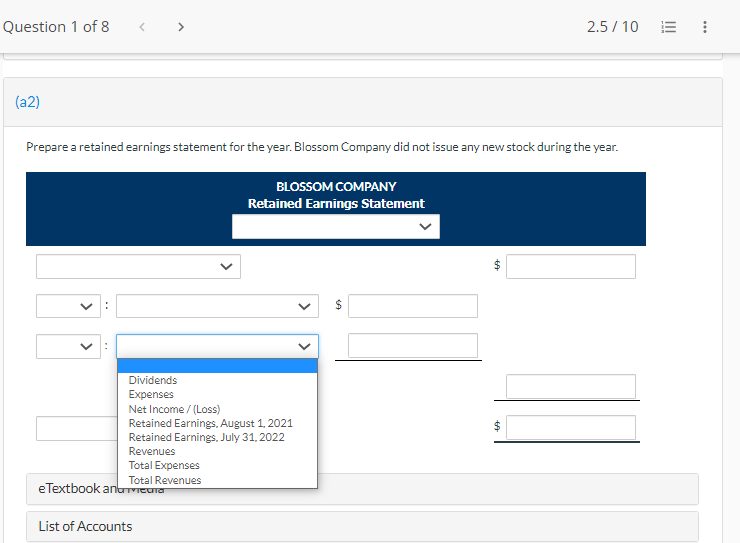Open the question list icon
The height and width of the screenshot is (543, 740).
pyautogui.click(x=668, y=27)
